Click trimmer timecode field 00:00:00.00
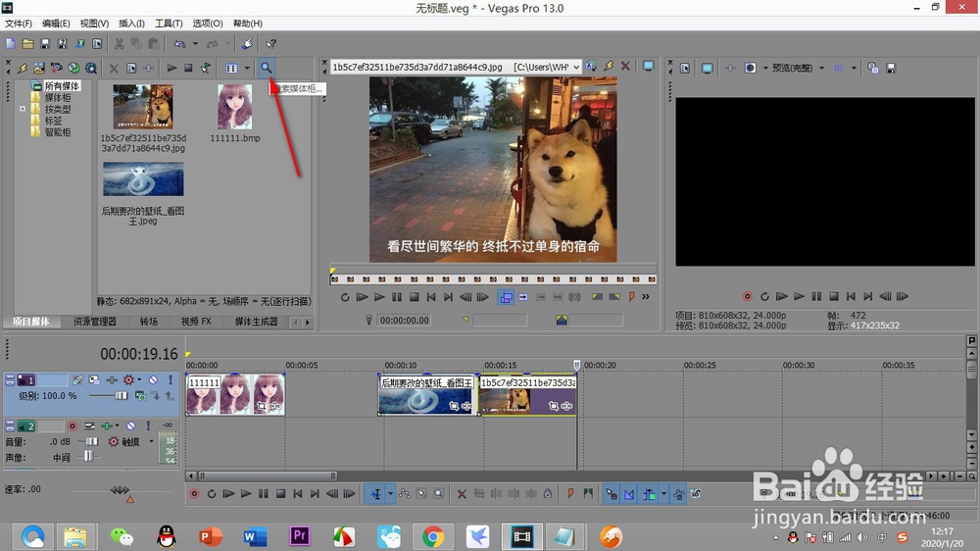The image size is (980, 551). [405, 321]
